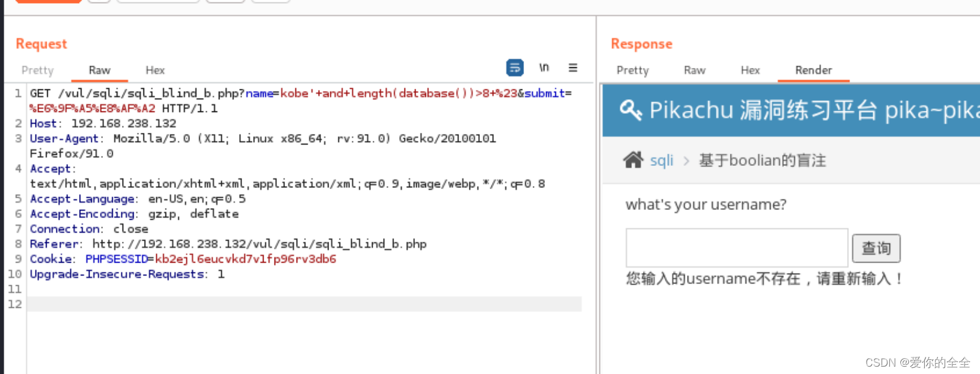Click the magnifier key icon beside Pikachu

tap(631, 110)
